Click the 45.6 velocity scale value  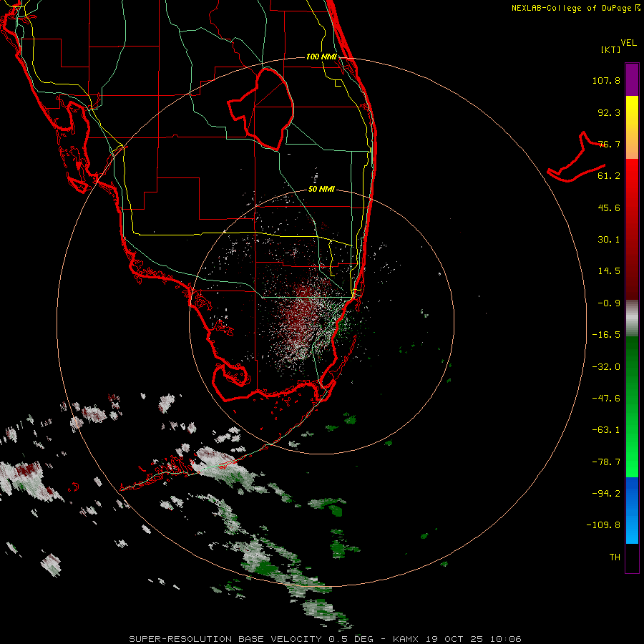click(x=609, y=208)
